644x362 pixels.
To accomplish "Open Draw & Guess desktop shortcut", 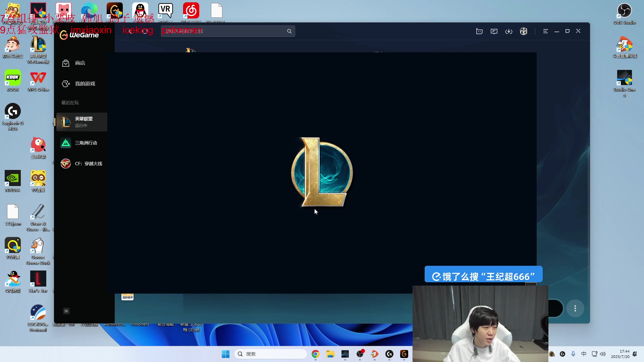I will pyautogui.click(x=38, y=217).
